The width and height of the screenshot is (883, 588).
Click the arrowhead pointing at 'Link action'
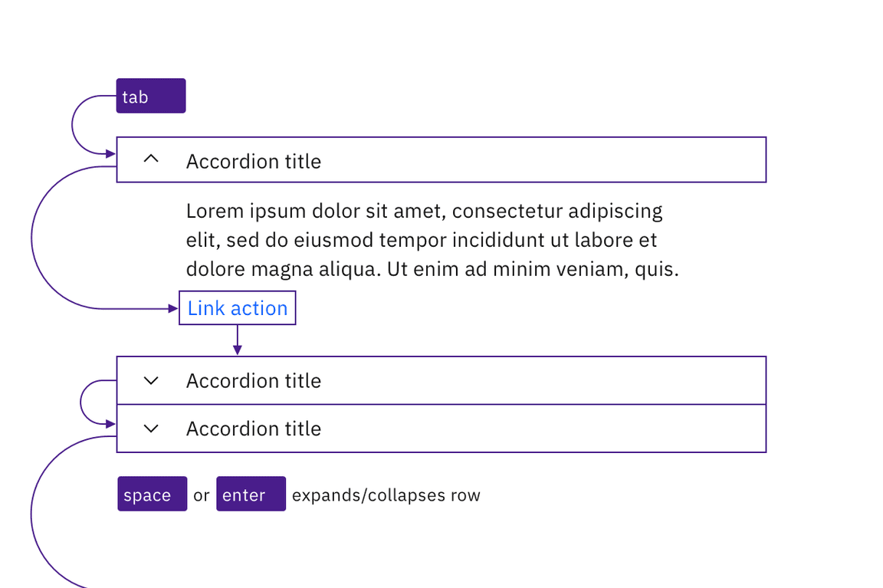173,309
